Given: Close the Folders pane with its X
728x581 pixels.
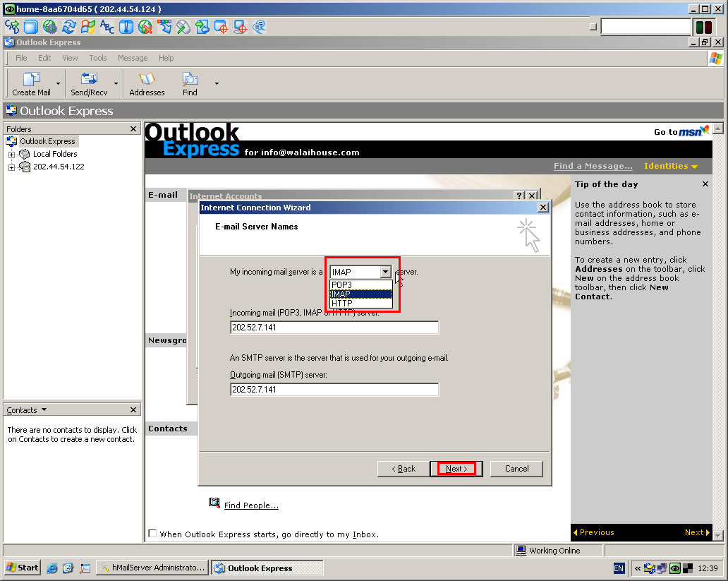Looking at the screenshot, I should pyautogui.click(x=133, y=128).
